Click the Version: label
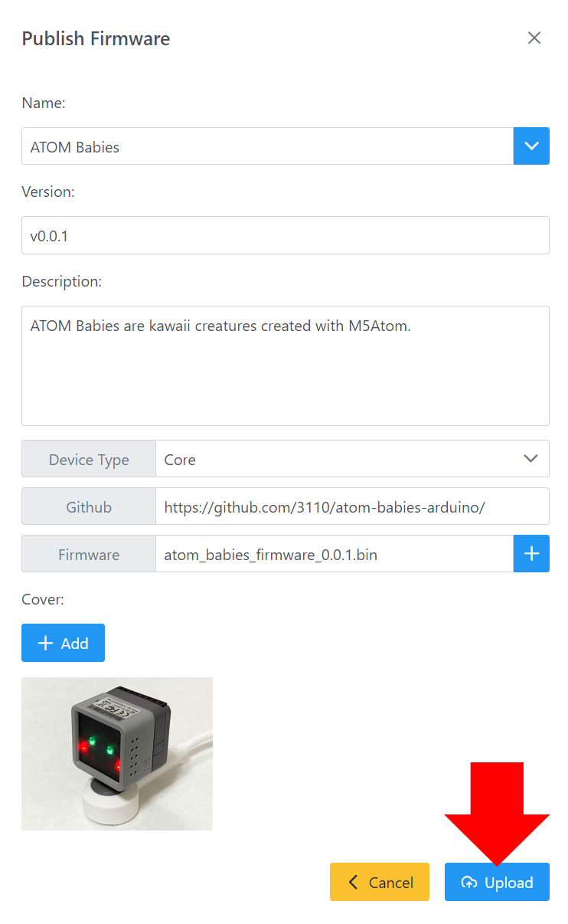 (48, 192)
